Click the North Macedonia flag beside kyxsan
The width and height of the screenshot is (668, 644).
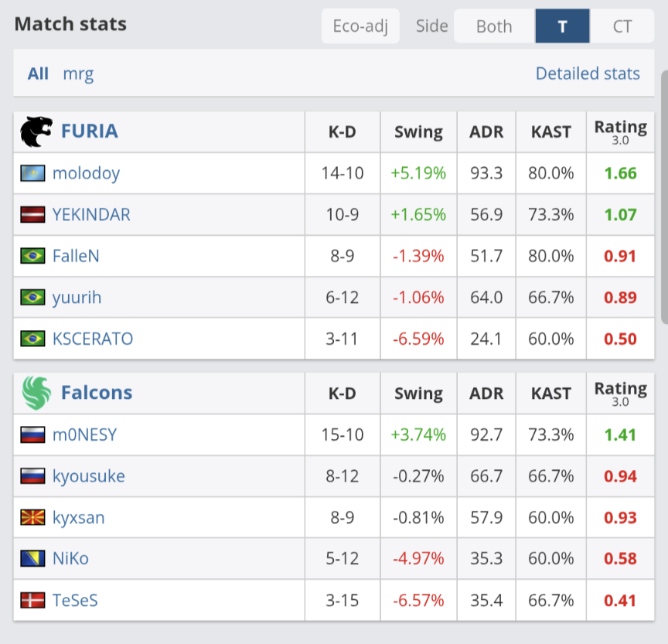click(x=32, y=517)
